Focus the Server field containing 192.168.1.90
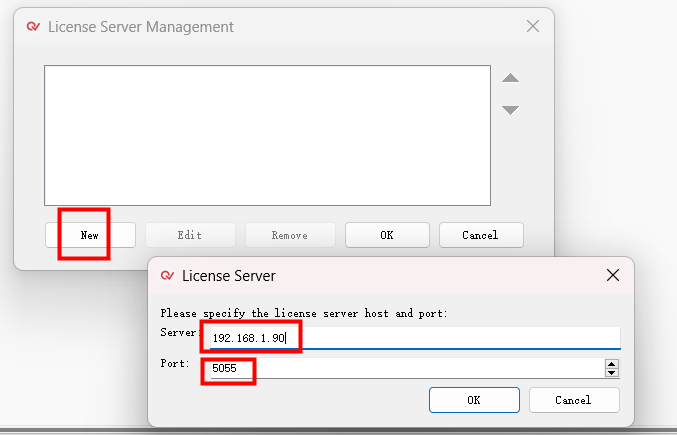 coord(410,338)
